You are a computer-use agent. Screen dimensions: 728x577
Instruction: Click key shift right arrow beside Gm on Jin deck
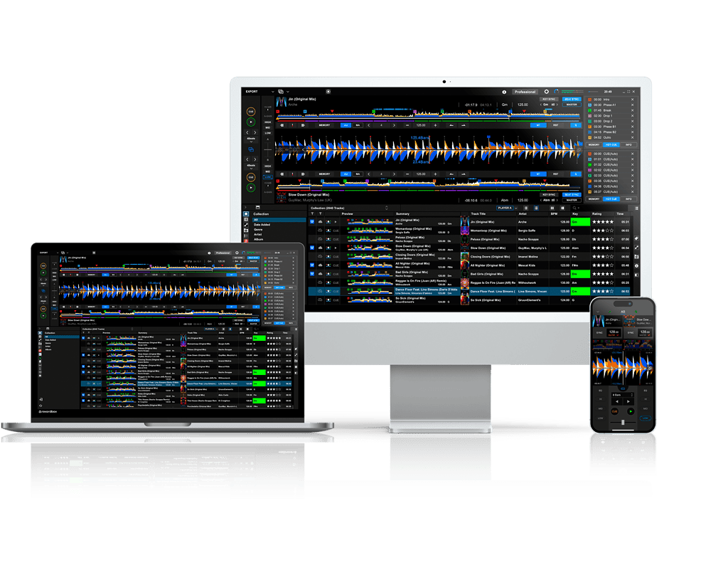pos(557,105)
